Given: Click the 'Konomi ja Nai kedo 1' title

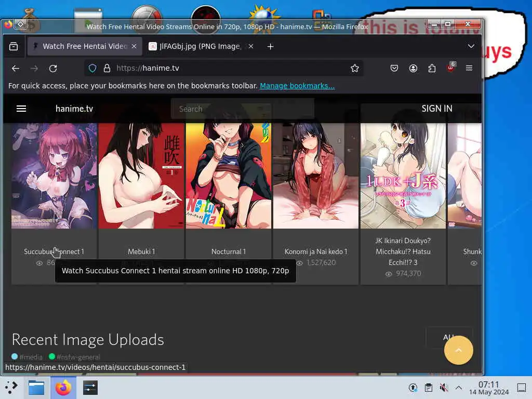Looking at the screenshot, I should (x=316, y=252).
